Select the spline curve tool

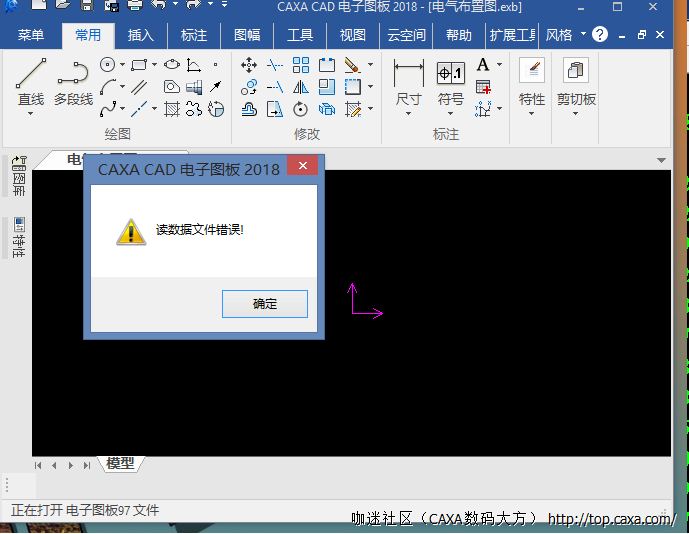pyautogui.click(x=108, y=109)
